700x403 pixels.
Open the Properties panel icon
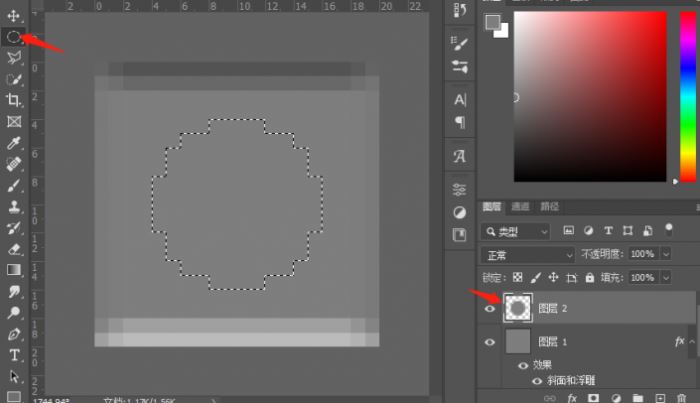tap(459, 190)
